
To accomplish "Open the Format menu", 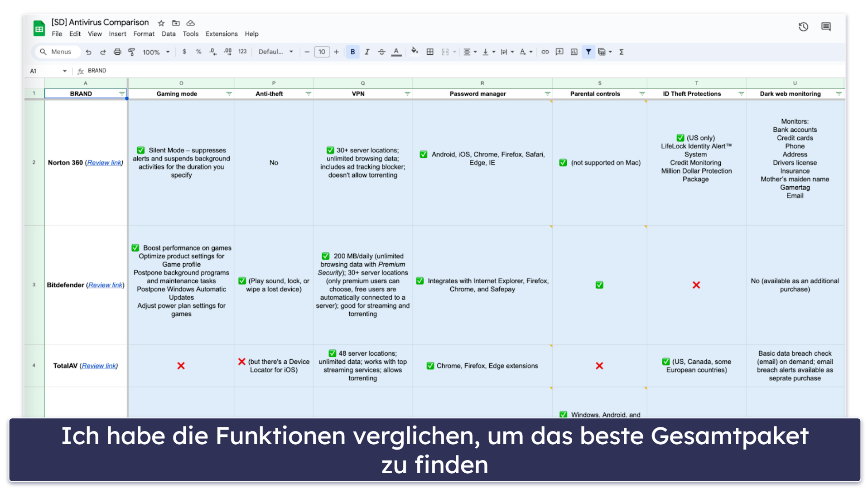I will pyautogui.click(x=144, y=34).
